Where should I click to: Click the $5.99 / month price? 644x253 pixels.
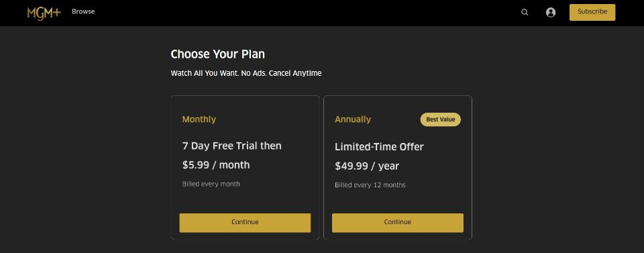[x=216, y=165]
